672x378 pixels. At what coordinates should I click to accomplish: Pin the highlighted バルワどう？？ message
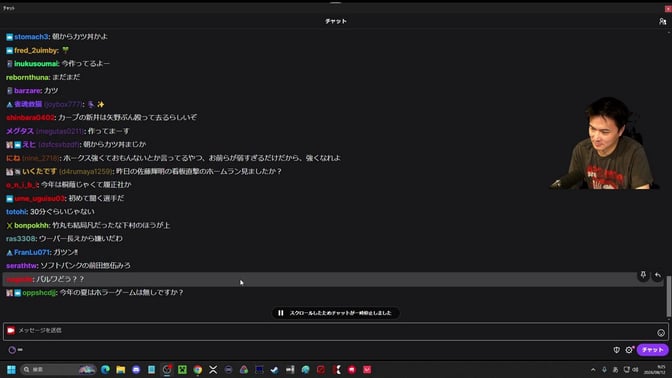643,275
